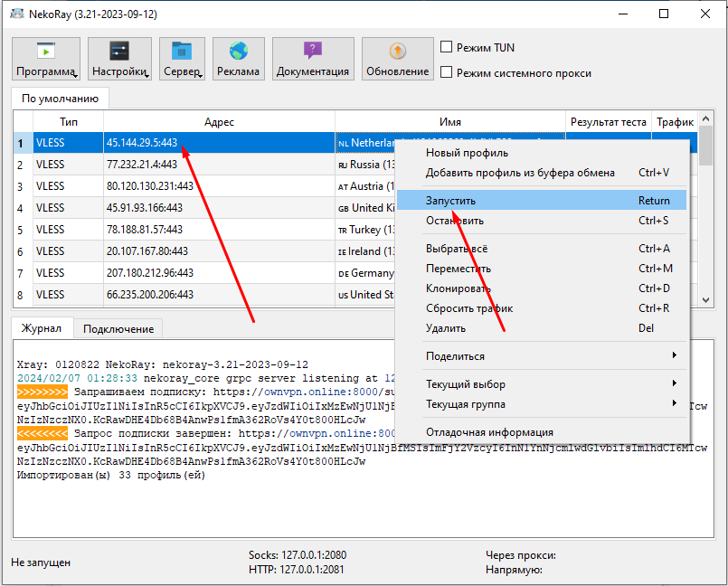Switch to the Подключение tab
The image size is (728, 586).
(118, 329)
